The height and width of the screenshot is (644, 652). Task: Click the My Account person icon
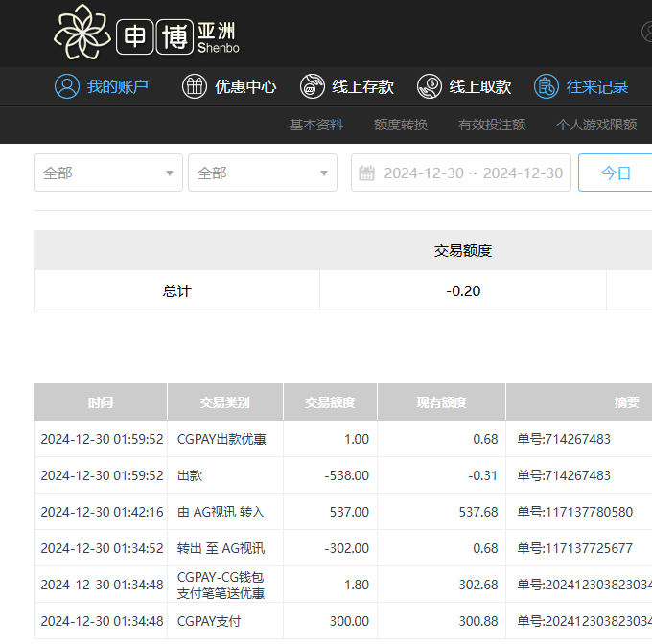[x=66, y=86]
